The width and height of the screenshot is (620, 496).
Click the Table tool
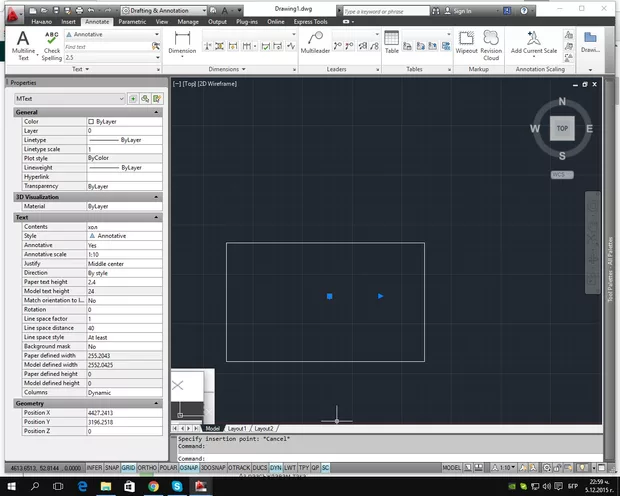[x=392, y=43]
